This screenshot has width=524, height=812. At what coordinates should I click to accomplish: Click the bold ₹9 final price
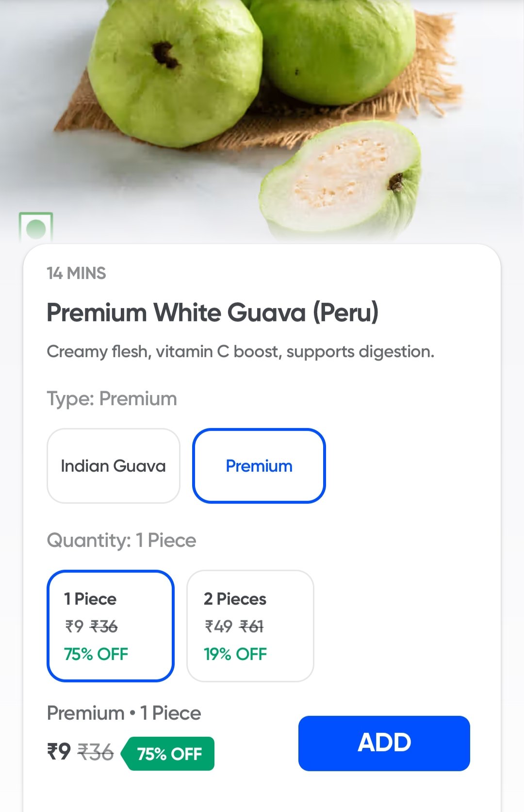[59, 752]
